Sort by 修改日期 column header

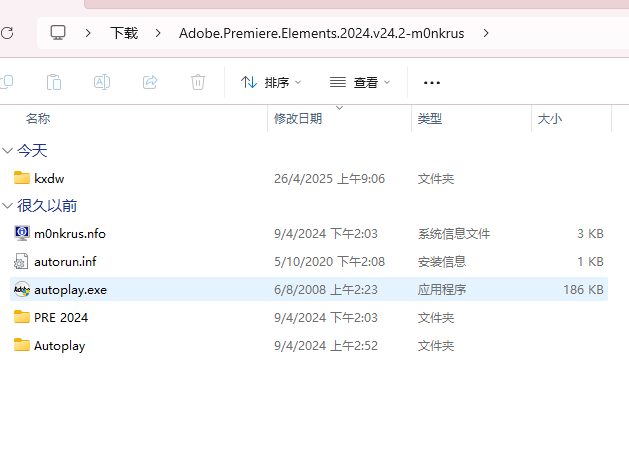[298, 119]
